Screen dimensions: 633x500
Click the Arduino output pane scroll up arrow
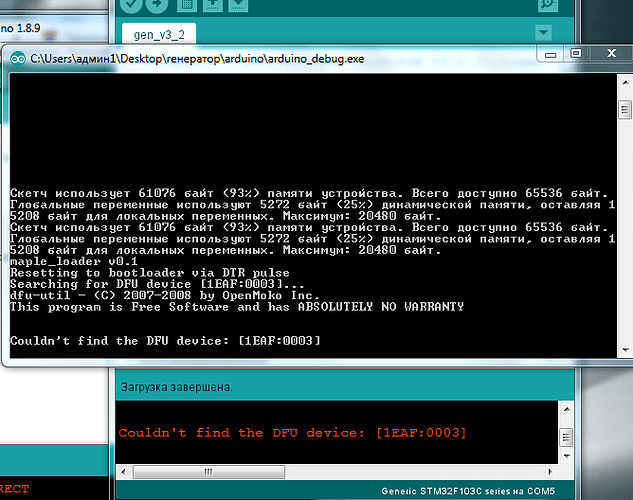[567, 409]
